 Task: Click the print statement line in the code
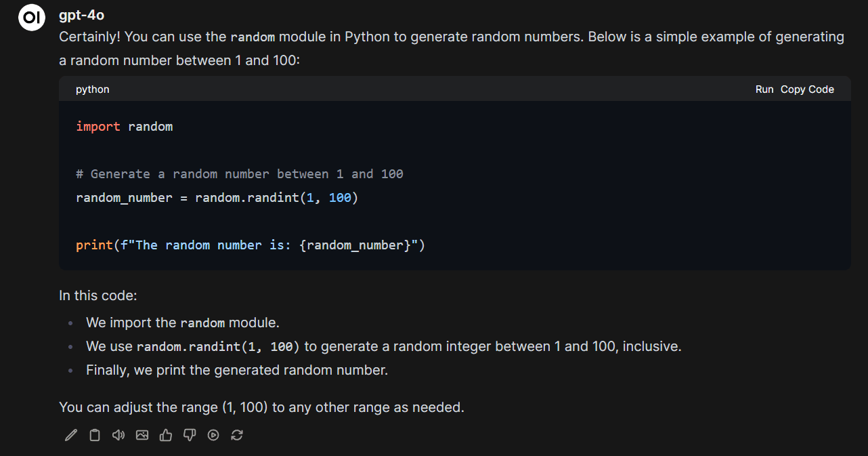(x=250, y=245)
